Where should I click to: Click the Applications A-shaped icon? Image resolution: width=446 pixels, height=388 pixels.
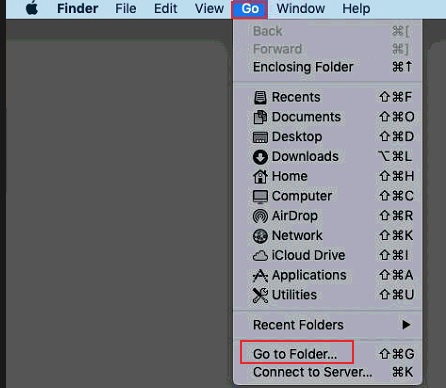(x=260, y=275)
